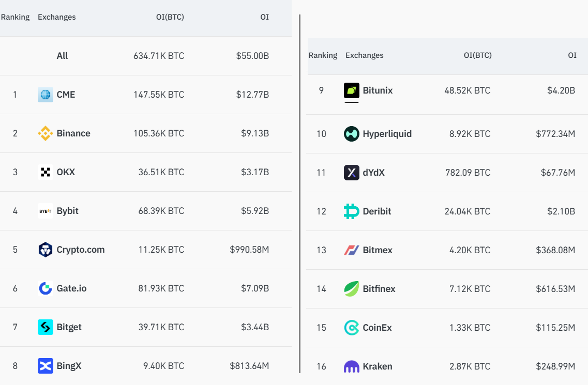Click the Deribit logo icon
This screenshot has width=588, height=385.
(x=352, y=211)
